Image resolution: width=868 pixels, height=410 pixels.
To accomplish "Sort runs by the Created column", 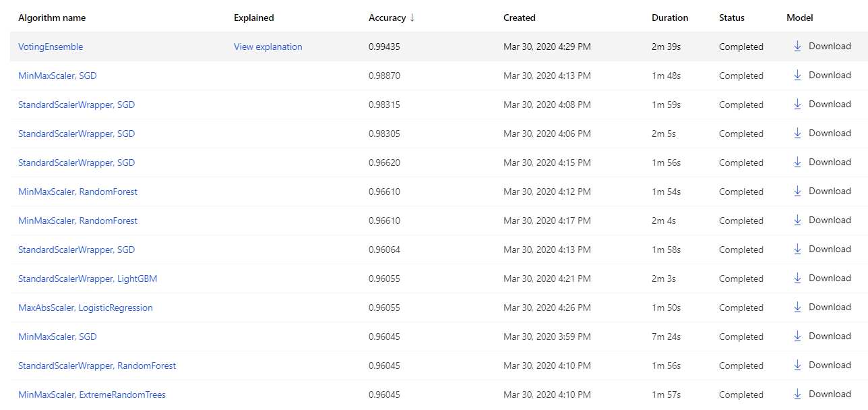I will click(519, 18).
